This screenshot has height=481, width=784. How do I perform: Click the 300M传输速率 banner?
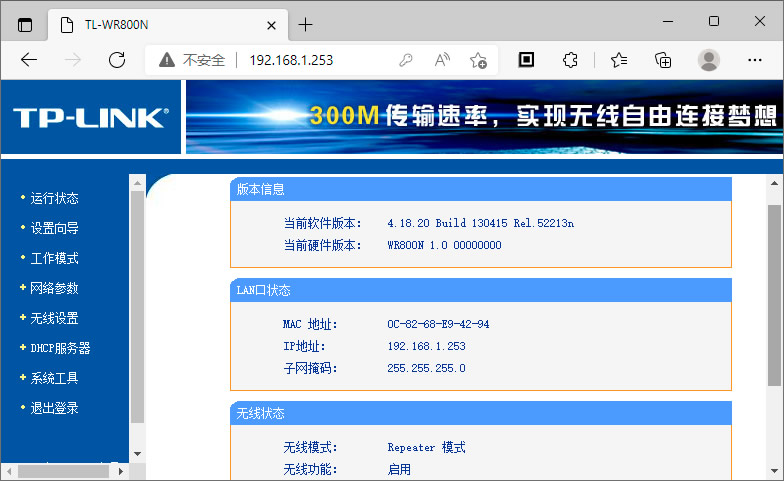(x=484, y=116)
